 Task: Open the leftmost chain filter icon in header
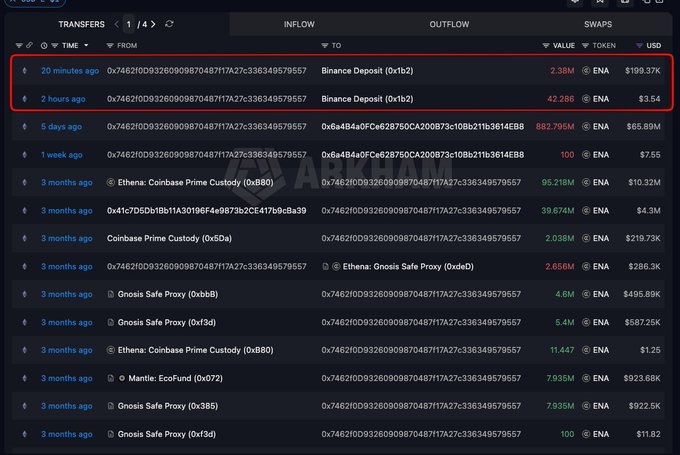click(x=19, y=46)
